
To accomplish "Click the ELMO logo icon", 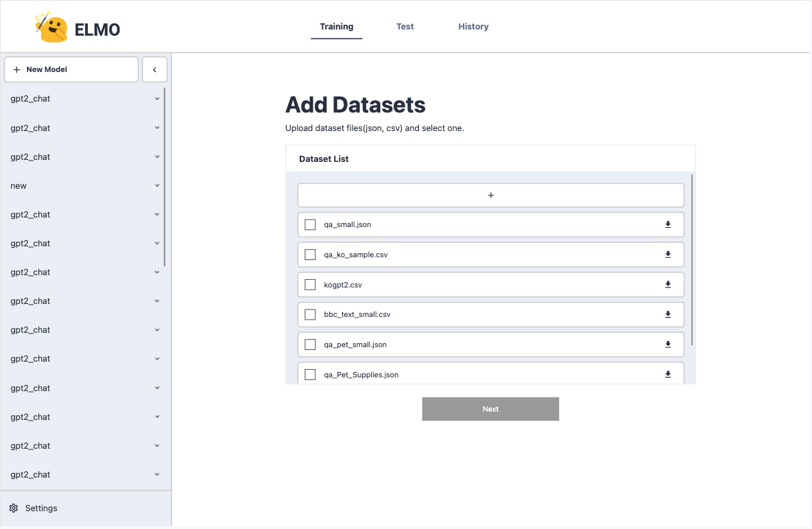I will [x=51, y=27].
